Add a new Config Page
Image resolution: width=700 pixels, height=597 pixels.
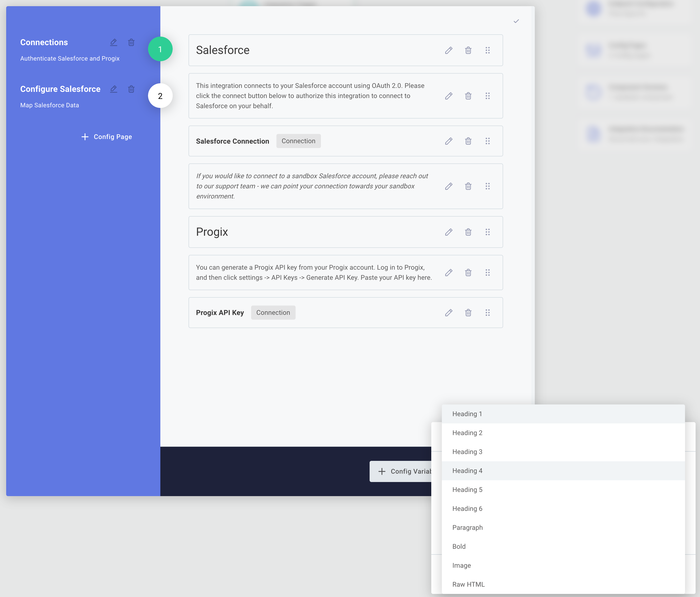point(106,137)
